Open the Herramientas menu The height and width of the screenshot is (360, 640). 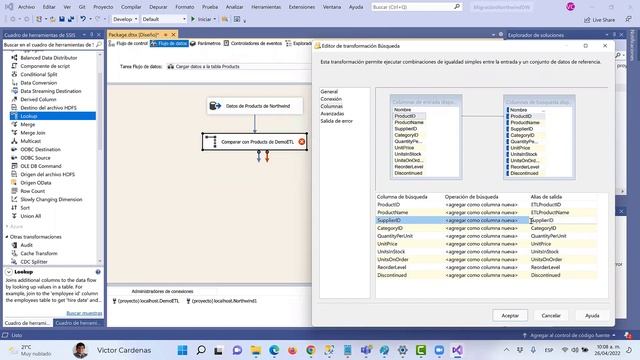[266, 7]
